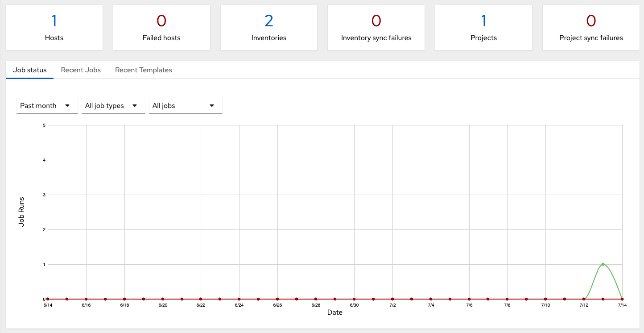644x333 pixels.
Task: Select the red data point at 7/12
Action: 584,299
